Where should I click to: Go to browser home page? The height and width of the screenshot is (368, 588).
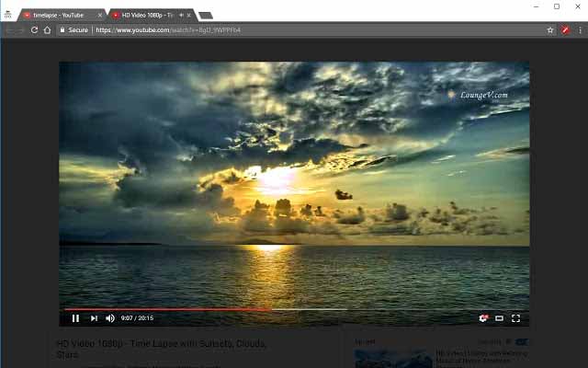tap(47, 29)
